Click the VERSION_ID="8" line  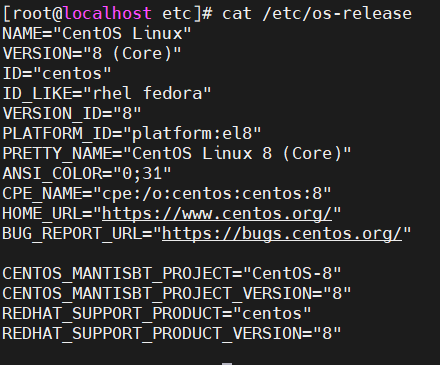point(72,114)
